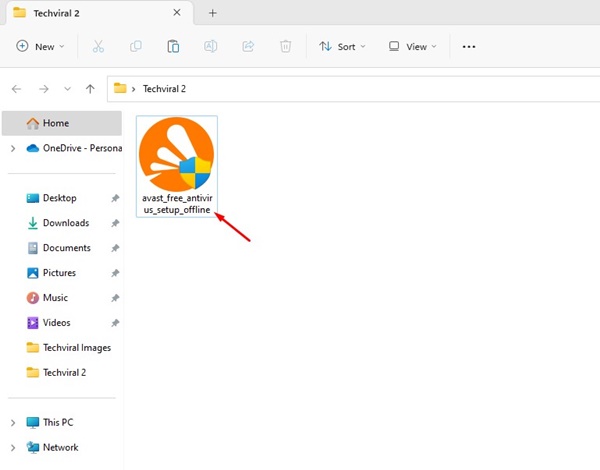
Task: Click the Copy icon in toolbar
Action: click(x=136, y=47)
